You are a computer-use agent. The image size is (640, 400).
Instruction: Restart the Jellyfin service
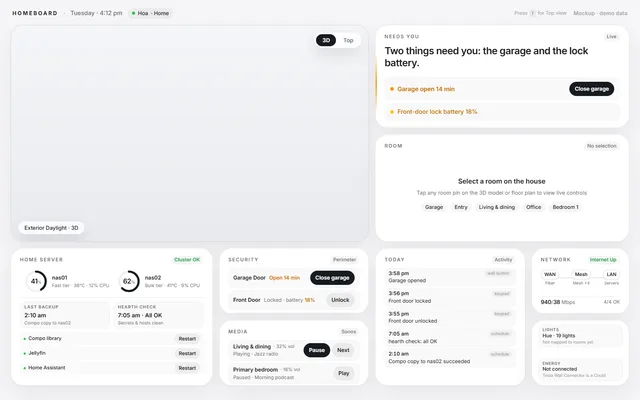187,353
